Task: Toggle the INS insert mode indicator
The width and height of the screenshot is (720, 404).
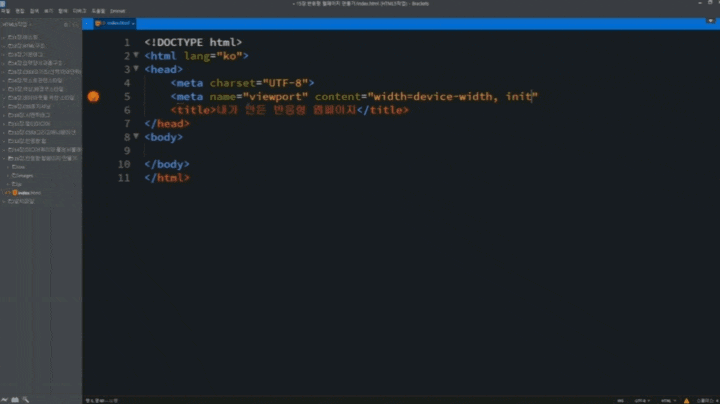Action: (x=620, y=401)
